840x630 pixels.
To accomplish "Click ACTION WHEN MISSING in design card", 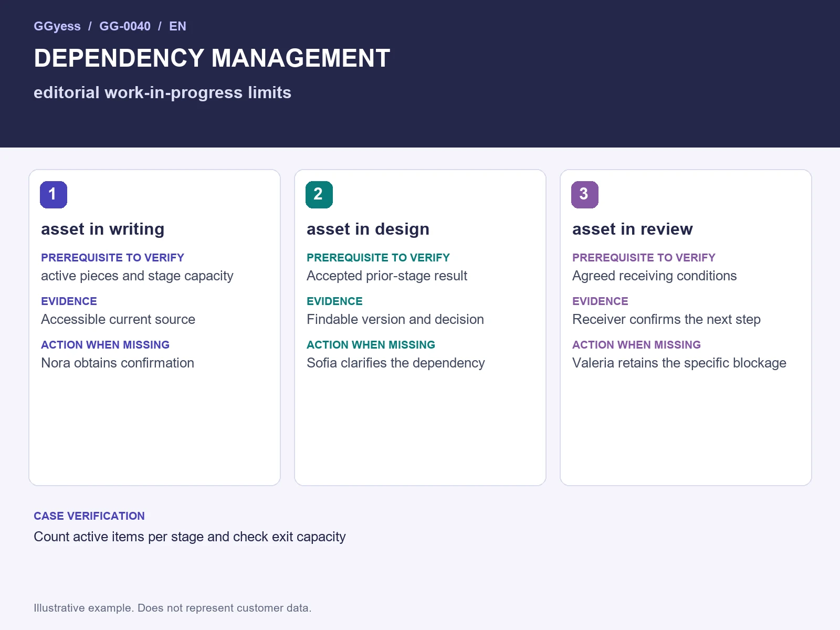I will tap(371, 345).
